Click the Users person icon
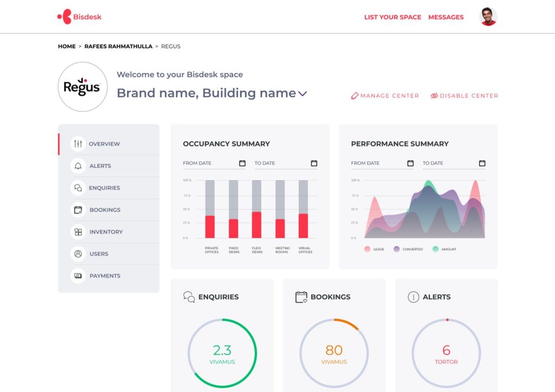The width and height of the screenshot is (555, 392). pyautogui.click(x=78, y=254)
